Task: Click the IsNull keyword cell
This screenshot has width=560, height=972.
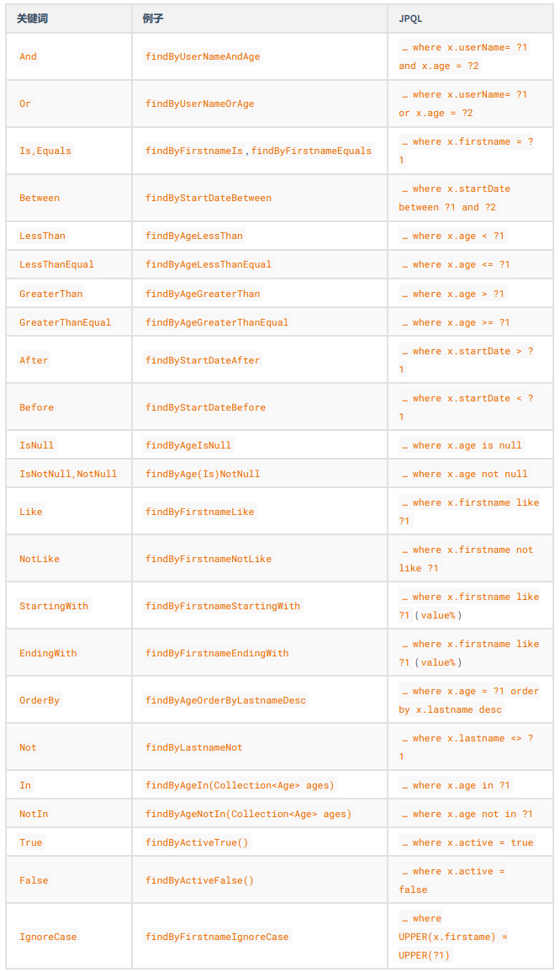Action: coord(36,445)
